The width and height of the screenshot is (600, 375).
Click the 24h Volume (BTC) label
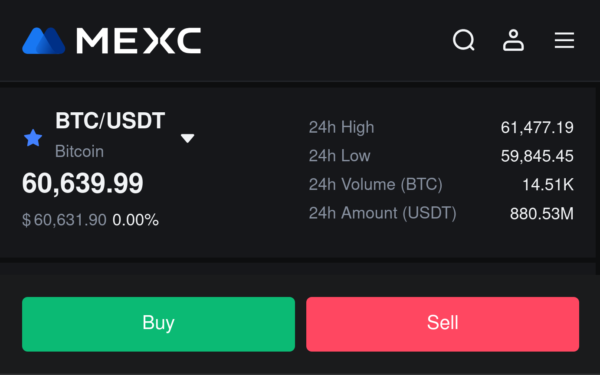(375, 184)
